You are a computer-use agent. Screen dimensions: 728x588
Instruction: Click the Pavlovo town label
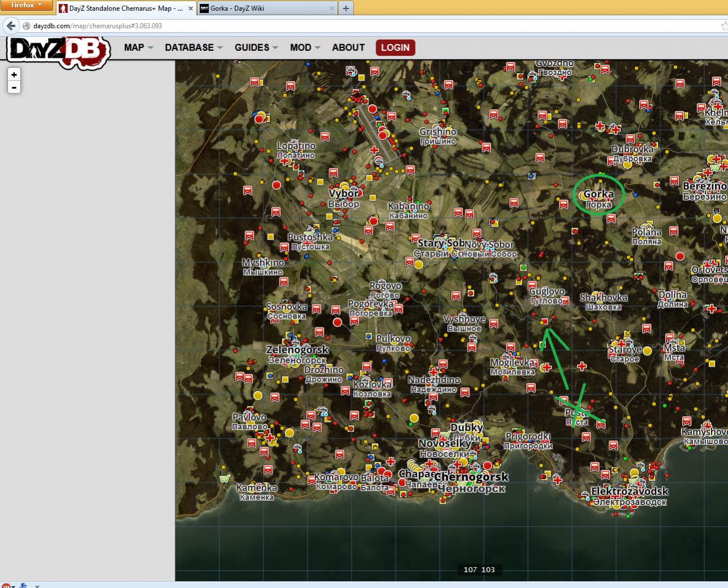tap(249, 421)
